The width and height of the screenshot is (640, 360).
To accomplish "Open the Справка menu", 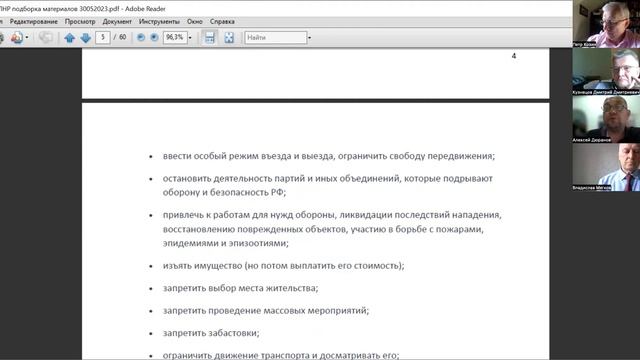I will tap(222, 22).
